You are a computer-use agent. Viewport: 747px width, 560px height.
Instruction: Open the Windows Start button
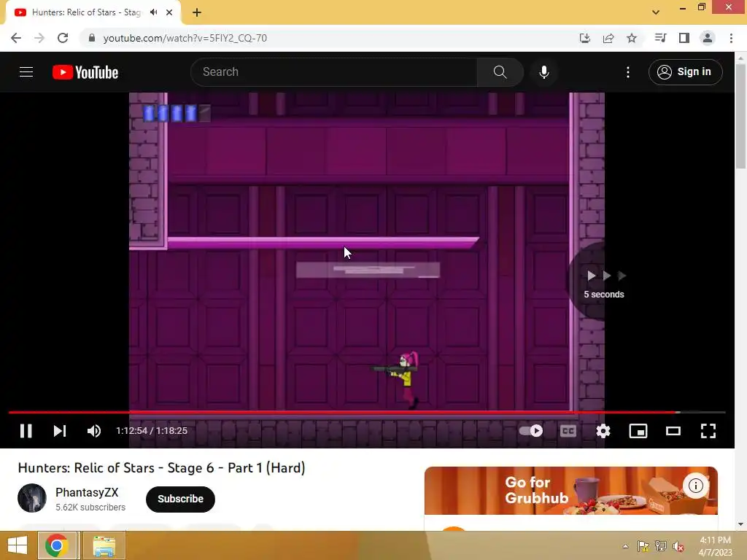click(18, 545)
